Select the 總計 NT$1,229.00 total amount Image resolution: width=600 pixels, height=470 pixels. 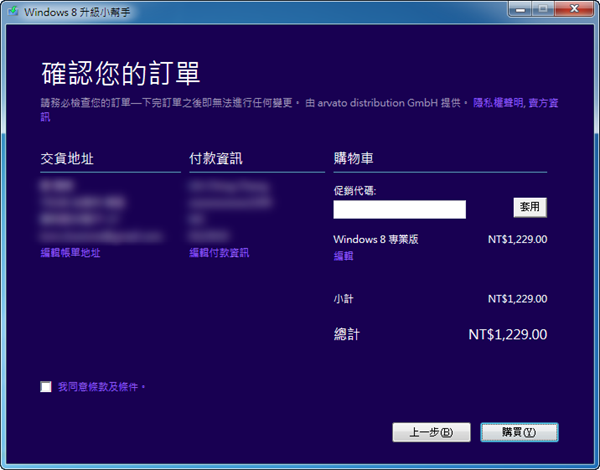508,335
